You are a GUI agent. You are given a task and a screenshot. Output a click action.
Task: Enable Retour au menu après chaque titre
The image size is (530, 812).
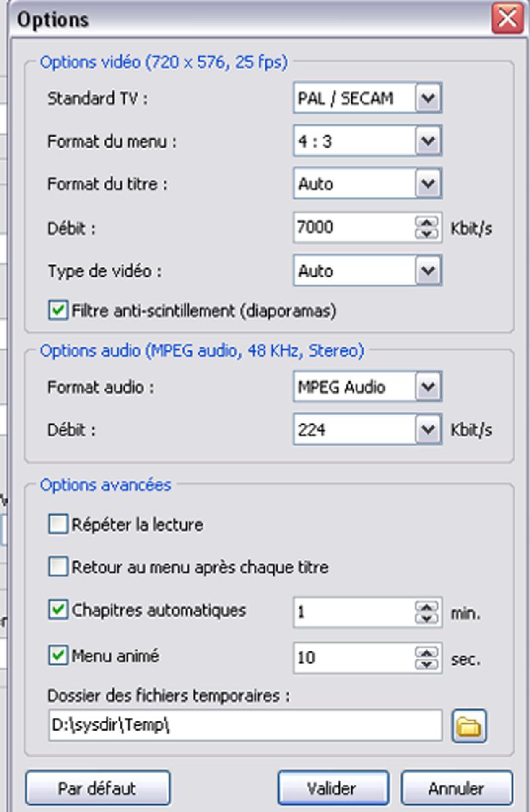[x=58, y=567]
